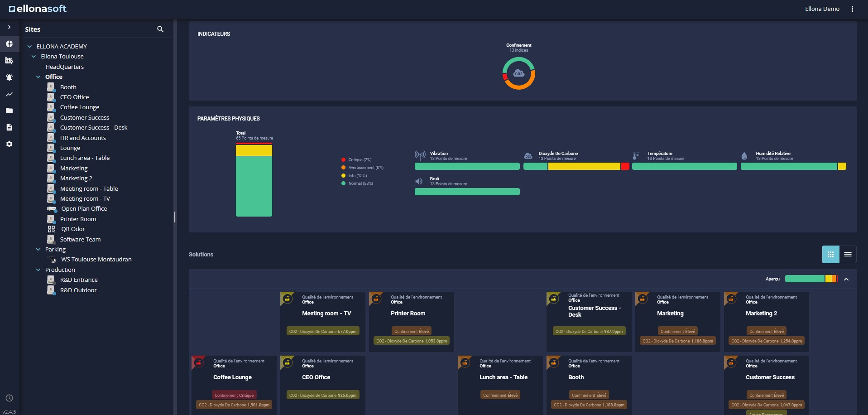
Task: Collapse the Ellona Toulouse tree node
Action: (x=34, y=57)
